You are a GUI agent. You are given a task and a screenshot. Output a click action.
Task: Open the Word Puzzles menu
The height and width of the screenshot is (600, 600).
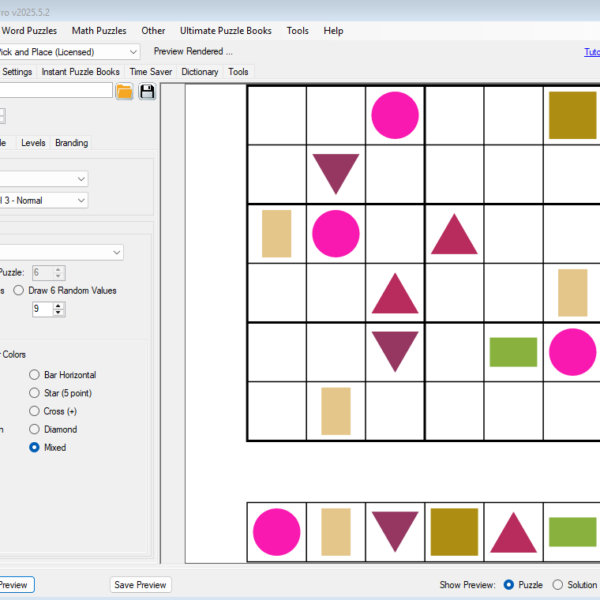tap(29, 31)
